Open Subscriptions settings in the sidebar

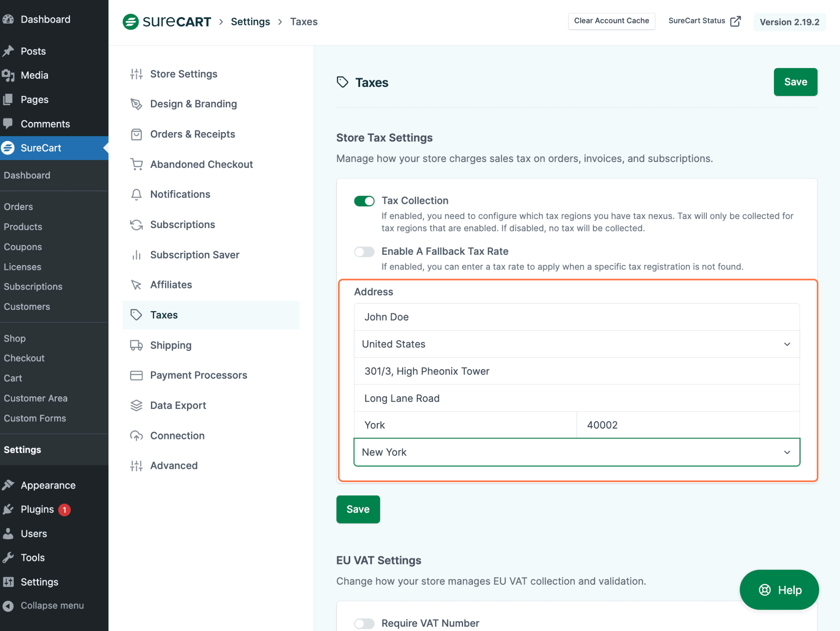[182, 225]
